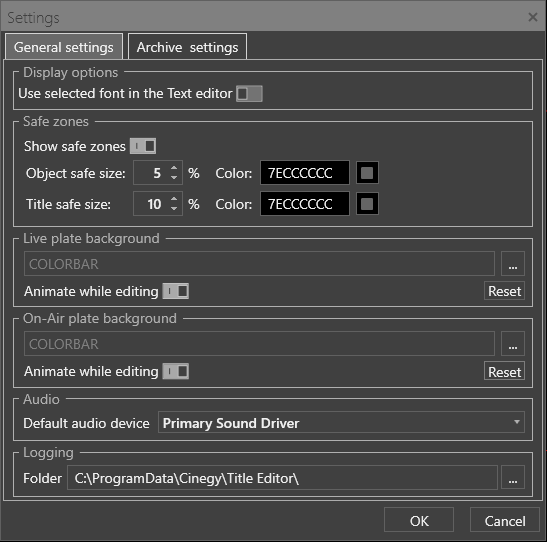This screenshot has height=542, width=547.
Task: Open browse button for On-Air plate background
Action: click(512, 344)
